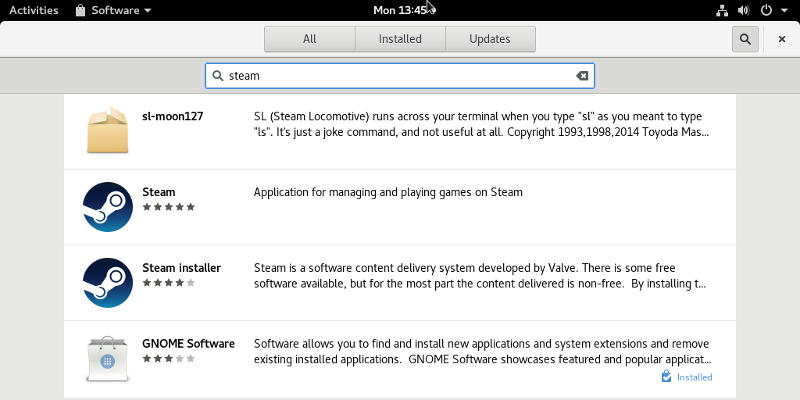
Task: Click the magnifier icon inside the search field
Action: (x=218, y=76)
